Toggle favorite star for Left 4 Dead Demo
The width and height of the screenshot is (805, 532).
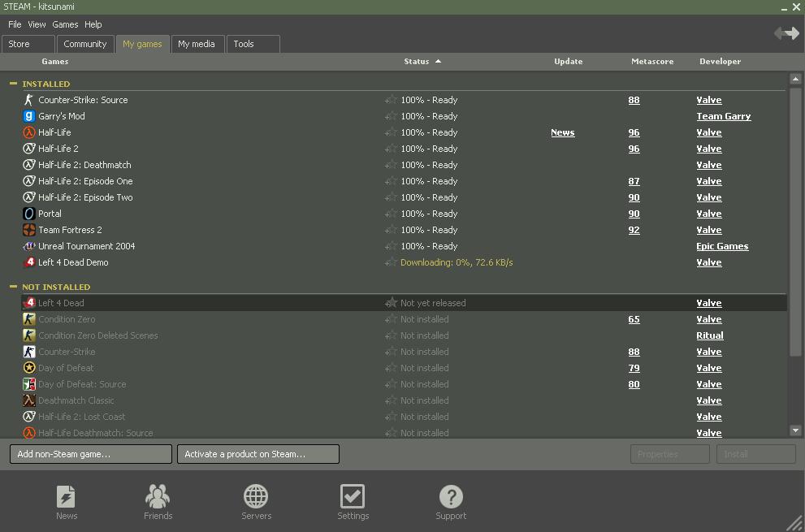click(x=392, y=262)
